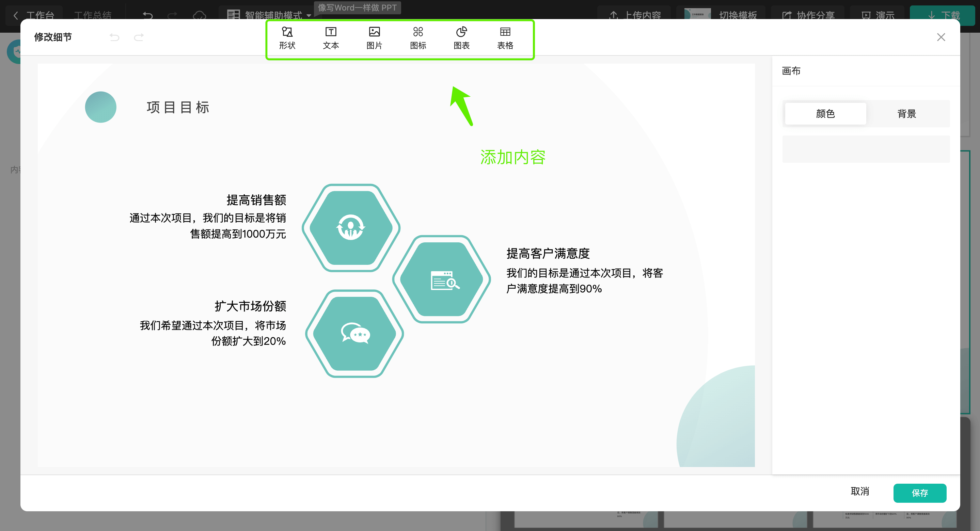Click the redo arrow in main window toolbar
This screenshot has height=531, width=980.
pos(173,15)
